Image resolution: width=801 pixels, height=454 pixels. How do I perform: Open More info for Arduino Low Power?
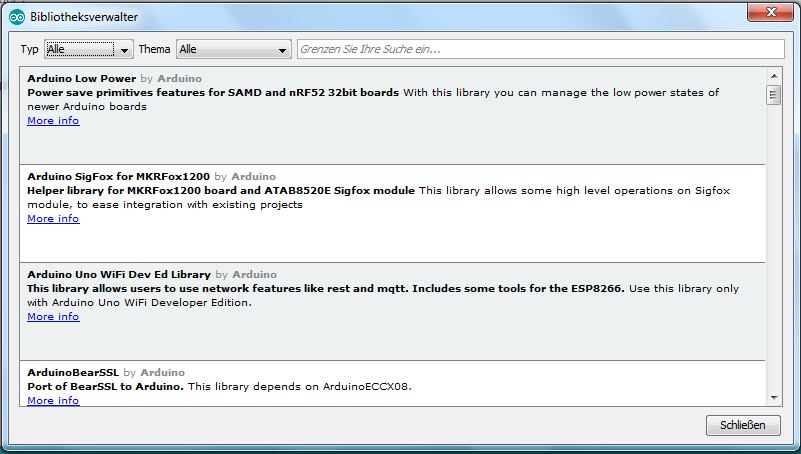tap(53, 121)
